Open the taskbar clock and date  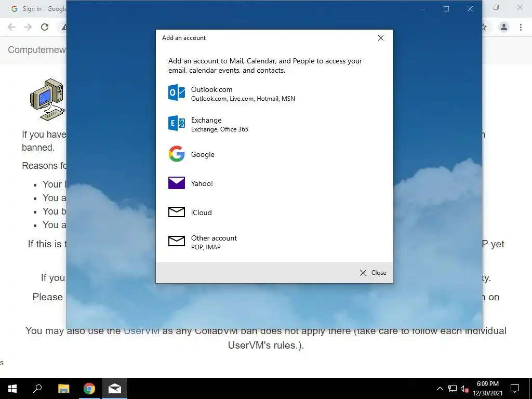[487, 389]
